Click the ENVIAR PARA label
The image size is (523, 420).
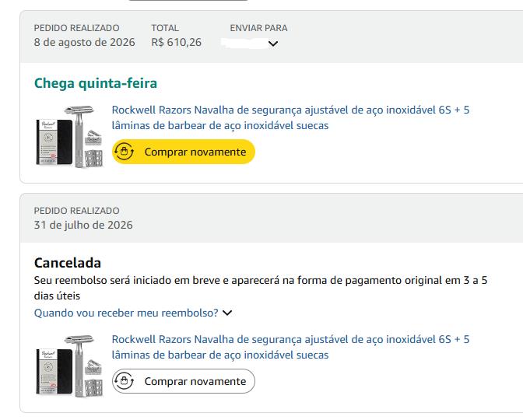[258, 28]
